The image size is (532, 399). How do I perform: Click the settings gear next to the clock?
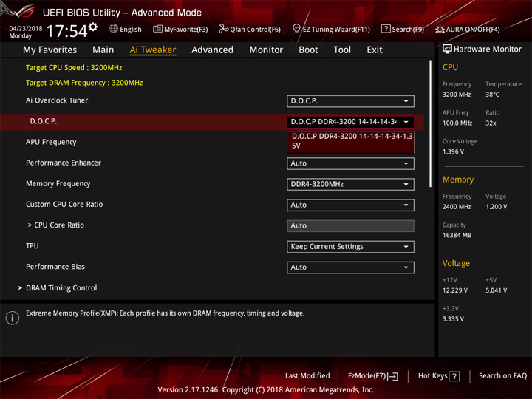(x=93, y=27)
